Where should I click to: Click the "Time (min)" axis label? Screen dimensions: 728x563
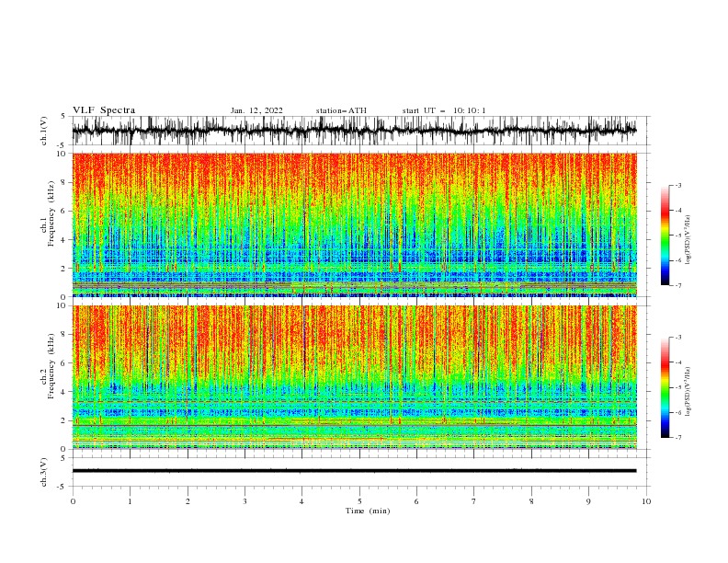click(x=368, y=511)
